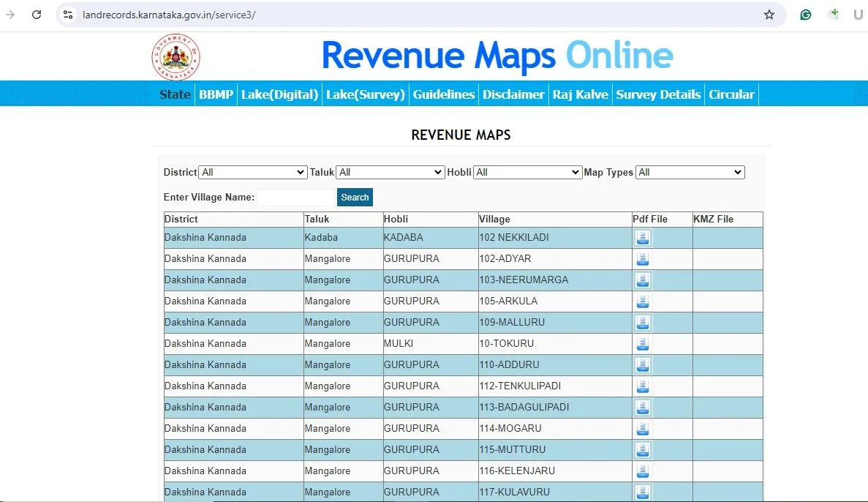Click PDF icon for 113-BADAGULIPADI

(642, 408)
